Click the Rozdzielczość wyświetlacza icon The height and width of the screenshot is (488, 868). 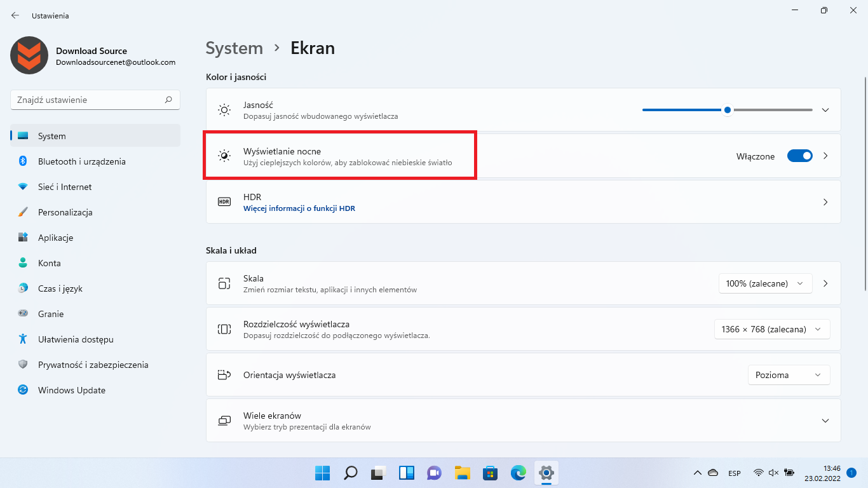[x=224, y=329]
